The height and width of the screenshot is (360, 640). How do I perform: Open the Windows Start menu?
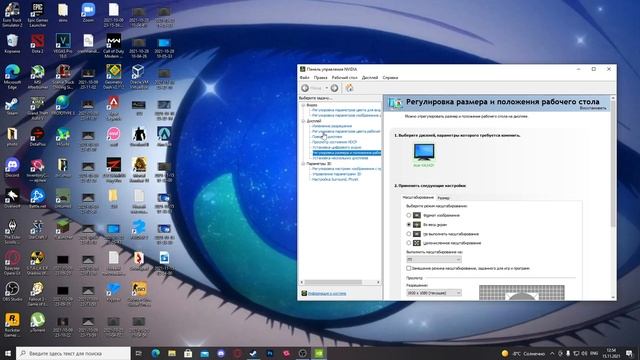tap(8, 353)
